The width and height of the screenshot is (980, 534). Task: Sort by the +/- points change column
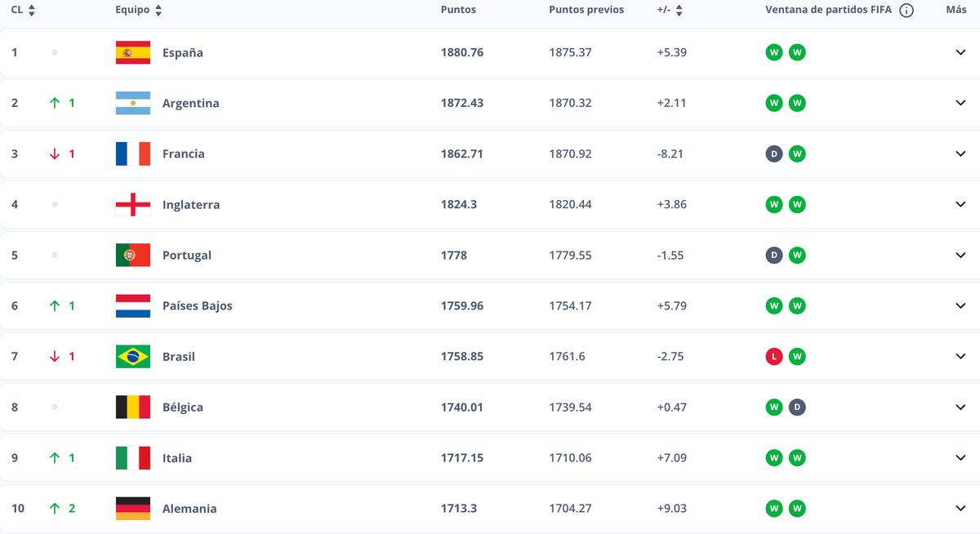pos(679,11)
